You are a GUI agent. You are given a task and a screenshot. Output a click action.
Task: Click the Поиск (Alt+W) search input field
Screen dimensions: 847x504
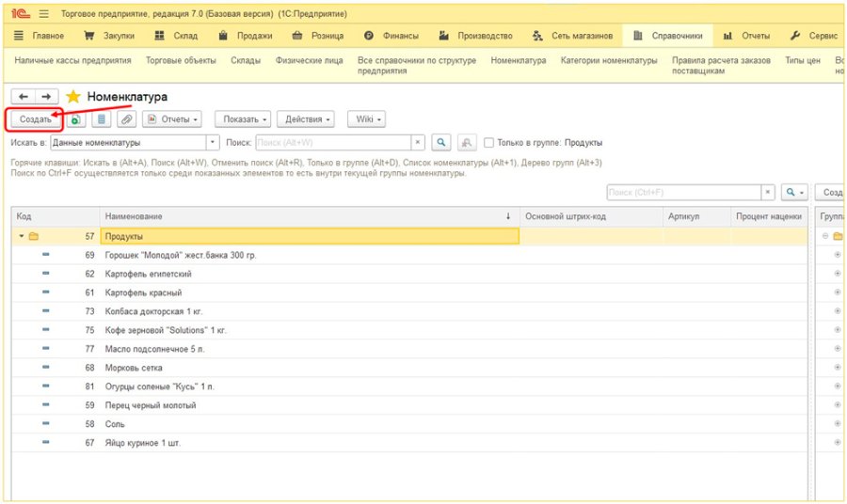[333, 143]
